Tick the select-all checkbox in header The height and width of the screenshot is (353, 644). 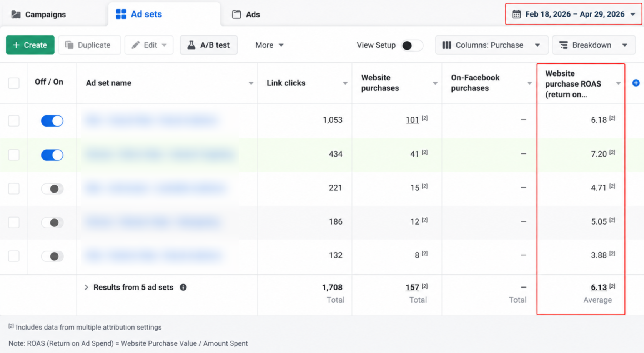[14, 83]
